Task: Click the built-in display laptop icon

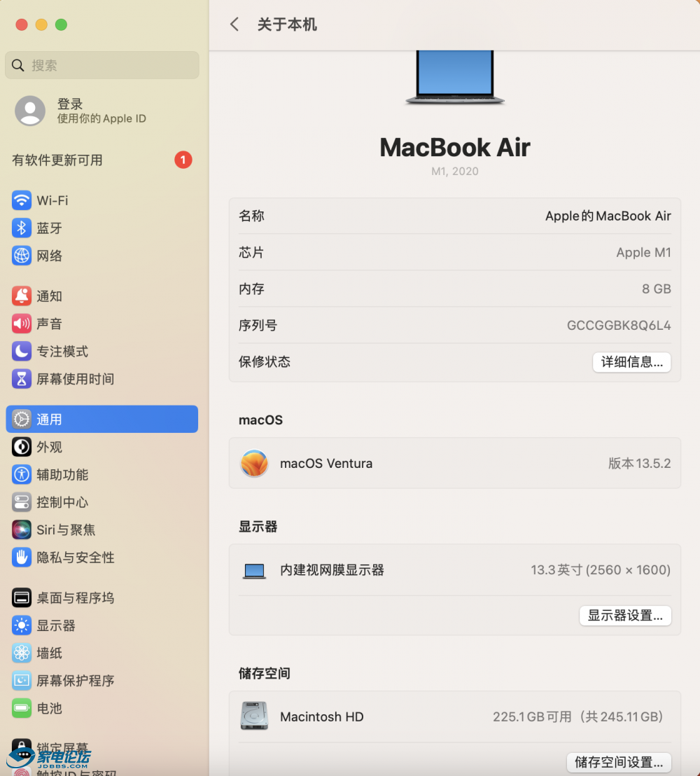Action: (x=254, y=571)
